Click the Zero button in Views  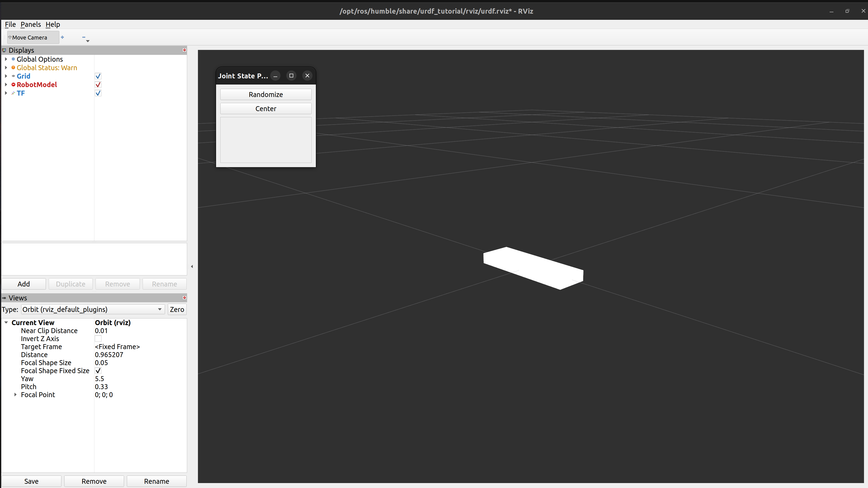177,309
